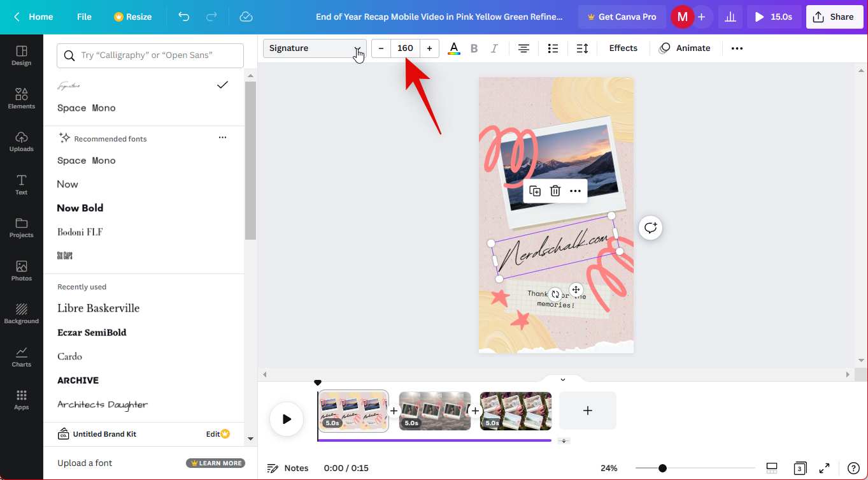Click the cloud save status icon
This screenshot has width=868, height=480.
(x=246, y=17)
